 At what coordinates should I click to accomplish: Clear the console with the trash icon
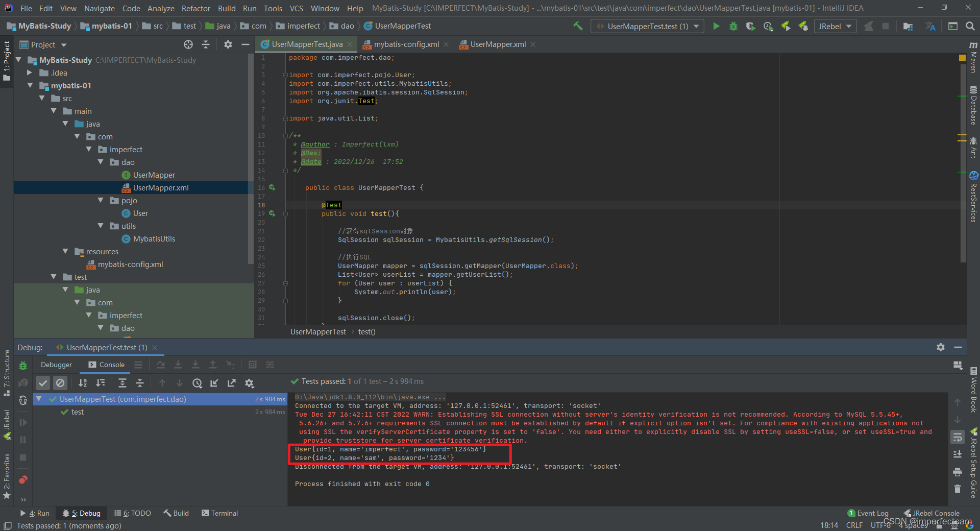point(958,489)
